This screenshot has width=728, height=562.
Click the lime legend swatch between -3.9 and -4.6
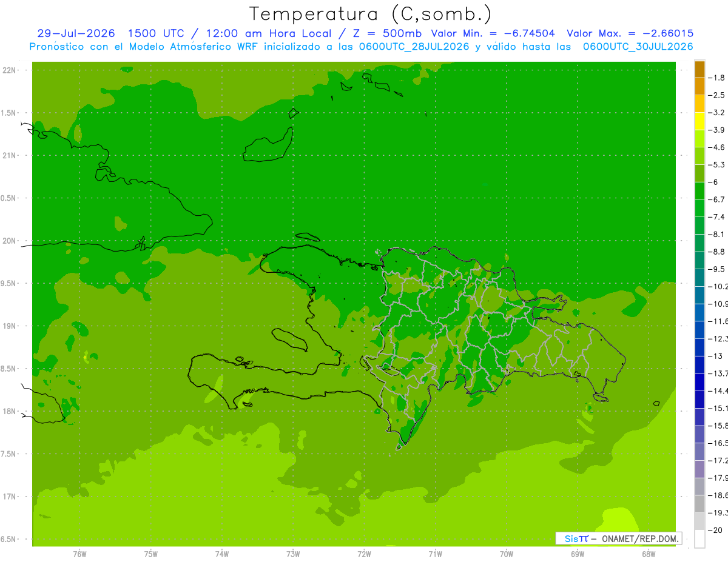tap(699, 139)
